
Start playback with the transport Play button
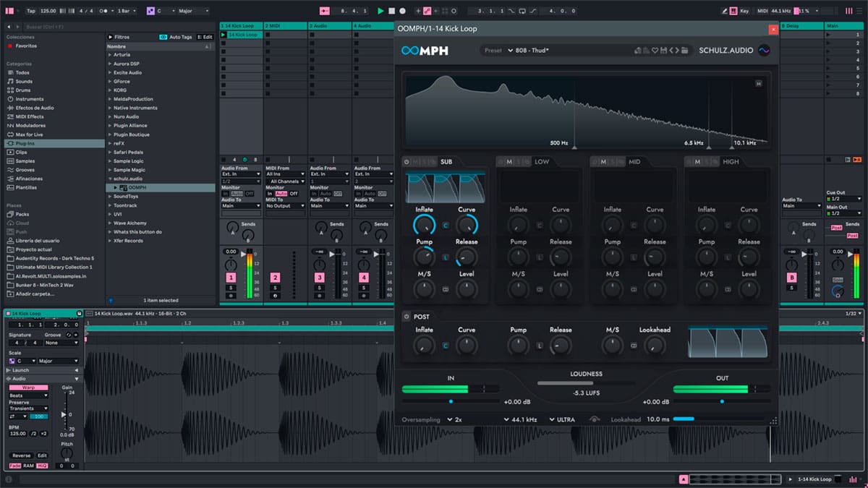click(380, 11)
